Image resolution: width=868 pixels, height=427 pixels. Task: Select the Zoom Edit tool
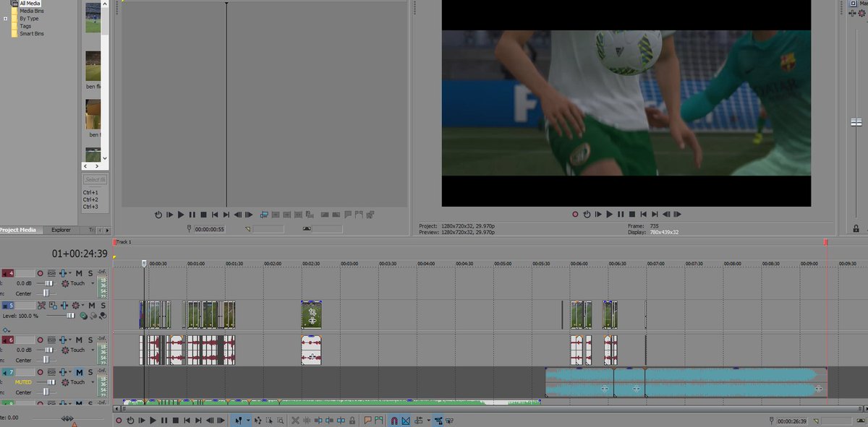point(282,420)
